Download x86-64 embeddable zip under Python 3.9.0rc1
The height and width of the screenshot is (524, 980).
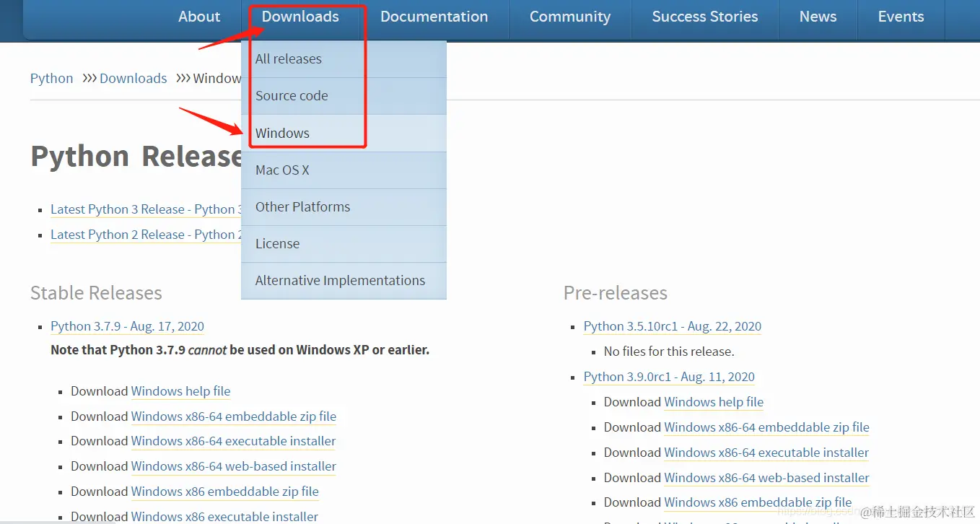pos(766,427)
